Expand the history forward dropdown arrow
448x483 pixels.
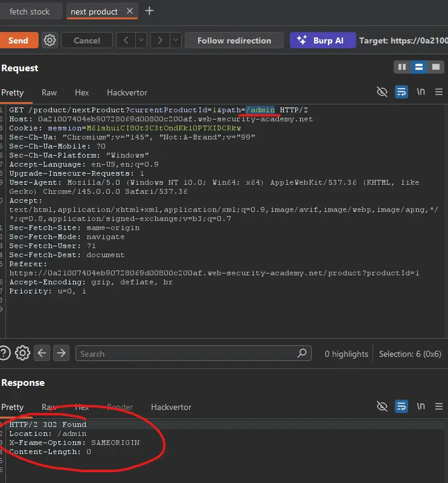[x=176, y=40]
